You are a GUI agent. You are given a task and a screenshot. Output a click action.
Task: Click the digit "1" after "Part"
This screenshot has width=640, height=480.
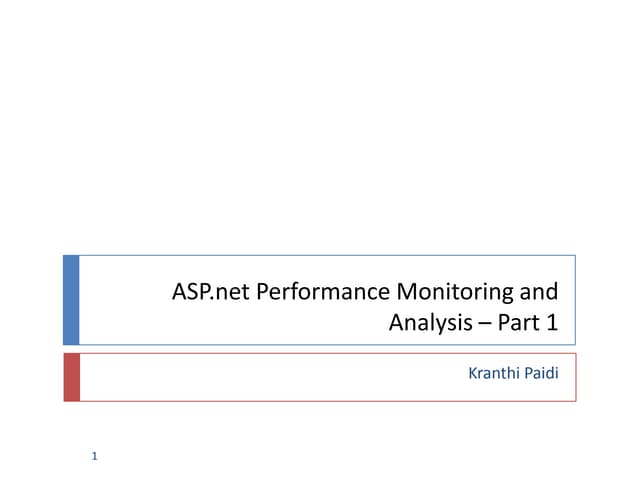pos(551,323)
